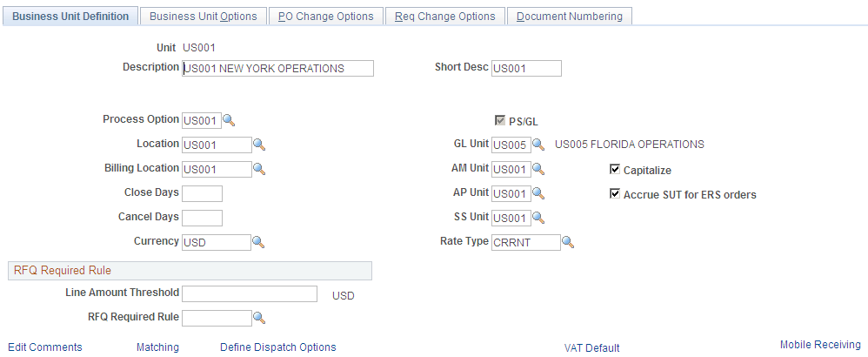Open the Mobile Receiving link
Screen dimensions: 868x357
pyautogui.click(x=820, y=344)
